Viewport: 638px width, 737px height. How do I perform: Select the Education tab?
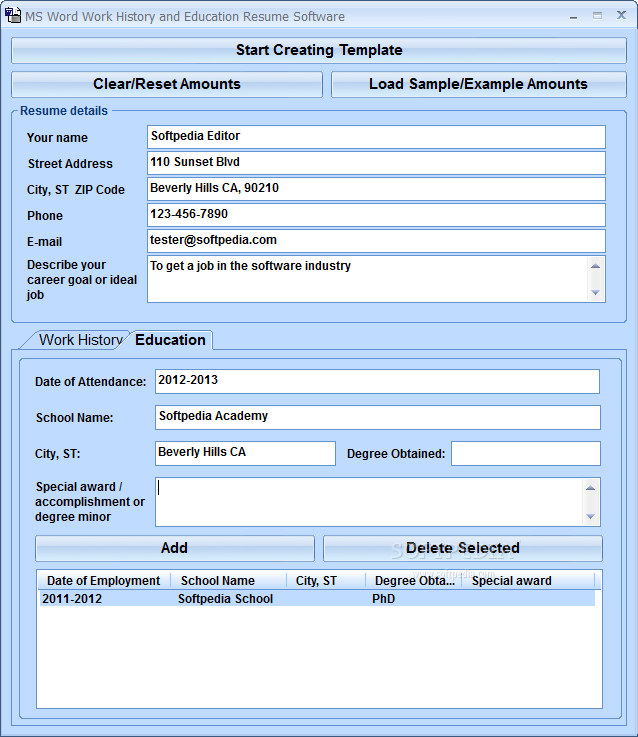[x=170, y=340]
